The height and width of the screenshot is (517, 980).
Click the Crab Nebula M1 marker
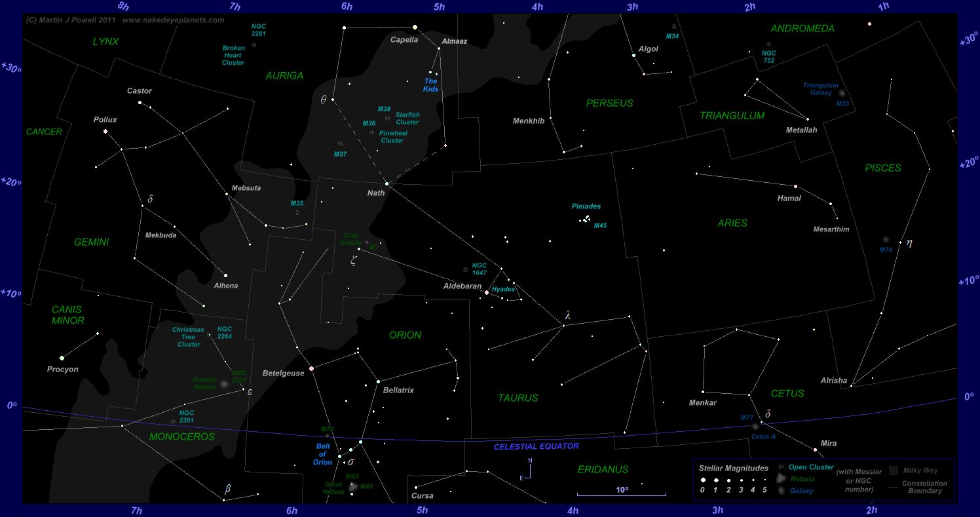[366, 242]
